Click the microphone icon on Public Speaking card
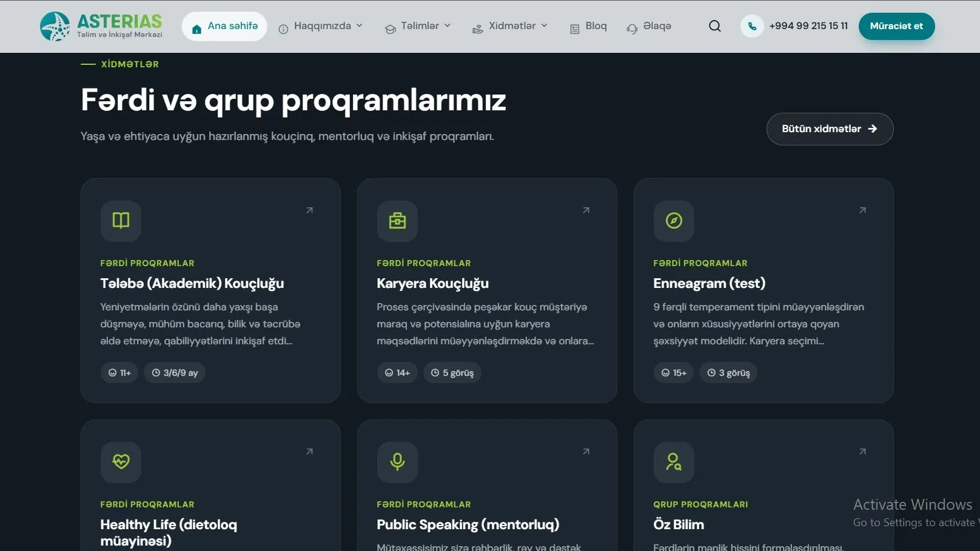Image resolution: width=980 pixels, height=551 pixels. pyautogui.click(x=397, y=462)
